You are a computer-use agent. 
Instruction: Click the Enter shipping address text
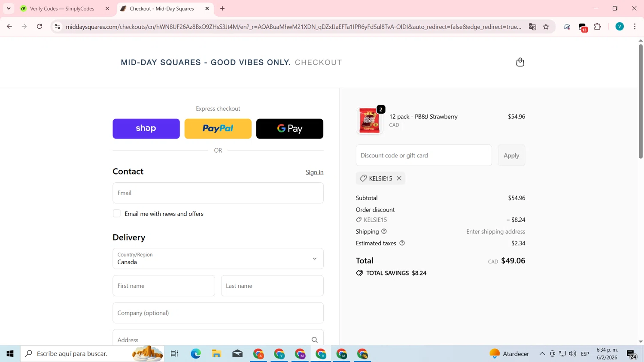[x=495, y=232]
